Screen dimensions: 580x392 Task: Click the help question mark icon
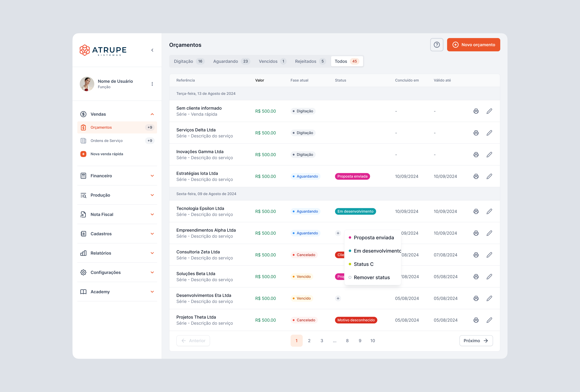(436, 45)
